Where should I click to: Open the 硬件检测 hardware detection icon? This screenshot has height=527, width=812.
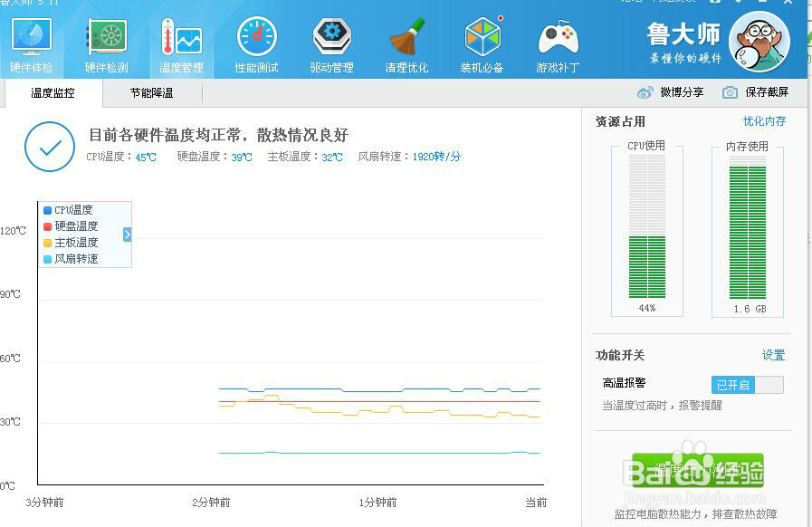(x=107, y=45)
